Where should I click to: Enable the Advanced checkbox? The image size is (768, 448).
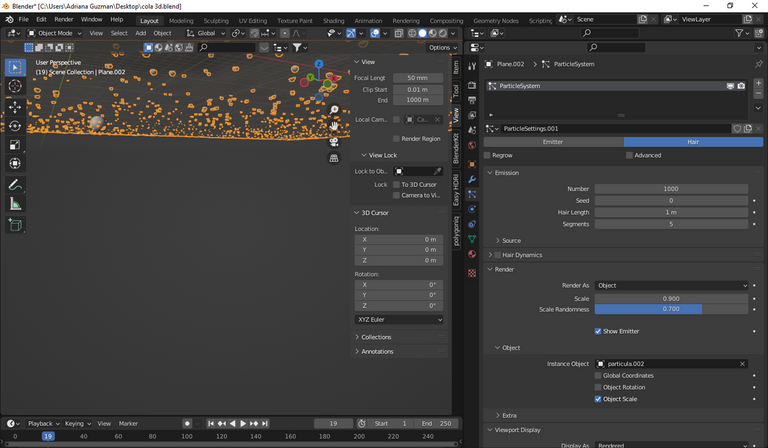coord(629,155)
